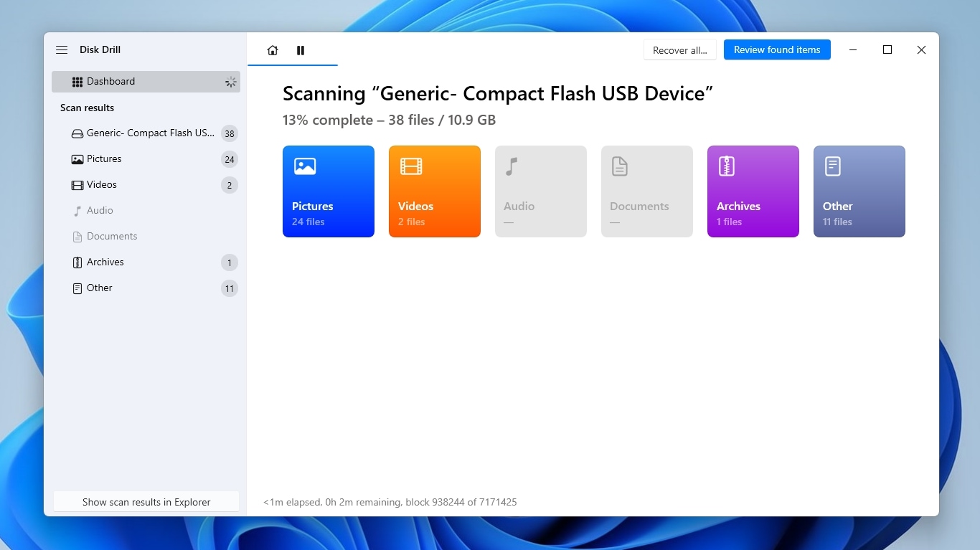The width and height of the screenshot is (980, 550).
Task: Click the 1 badge next to Archives
Action: pyautogui.click(x=230, y=263)
